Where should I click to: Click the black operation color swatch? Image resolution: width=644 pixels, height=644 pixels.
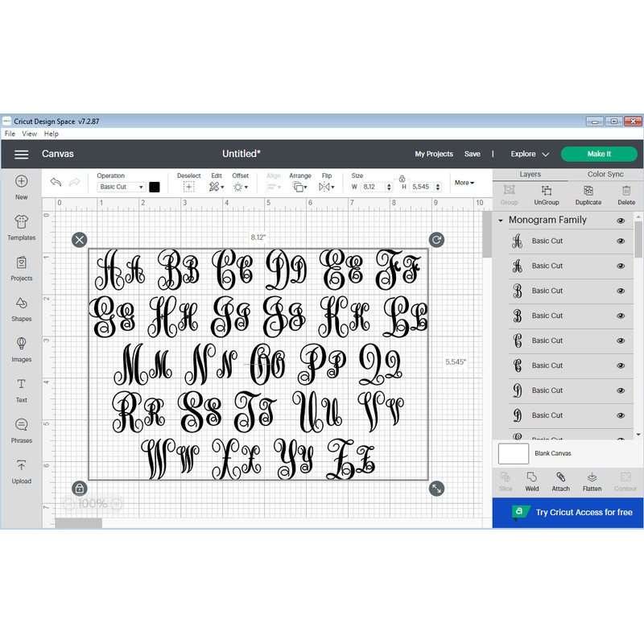point(154,186)
